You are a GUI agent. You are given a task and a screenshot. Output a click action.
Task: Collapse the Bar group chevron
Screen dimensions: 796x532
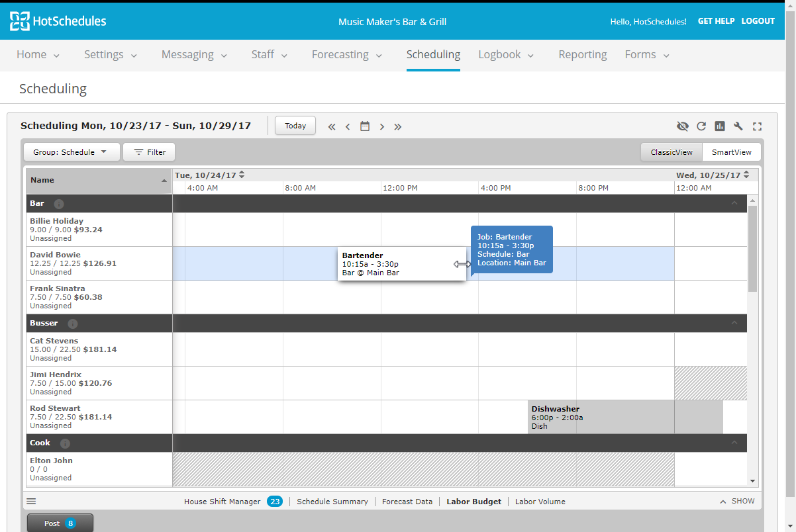734,203
